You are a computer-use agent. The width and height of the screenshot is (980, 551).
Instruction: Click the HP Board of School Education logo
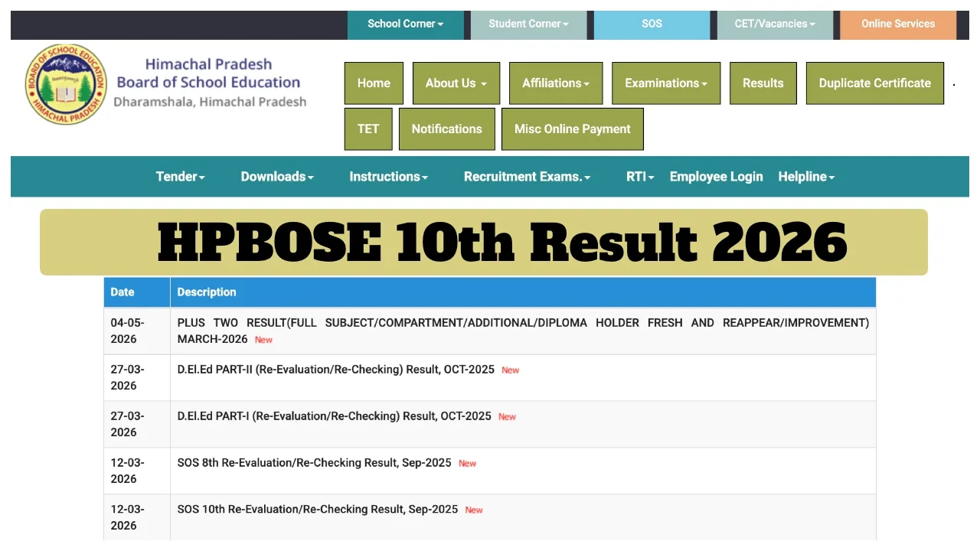(66, 84)
